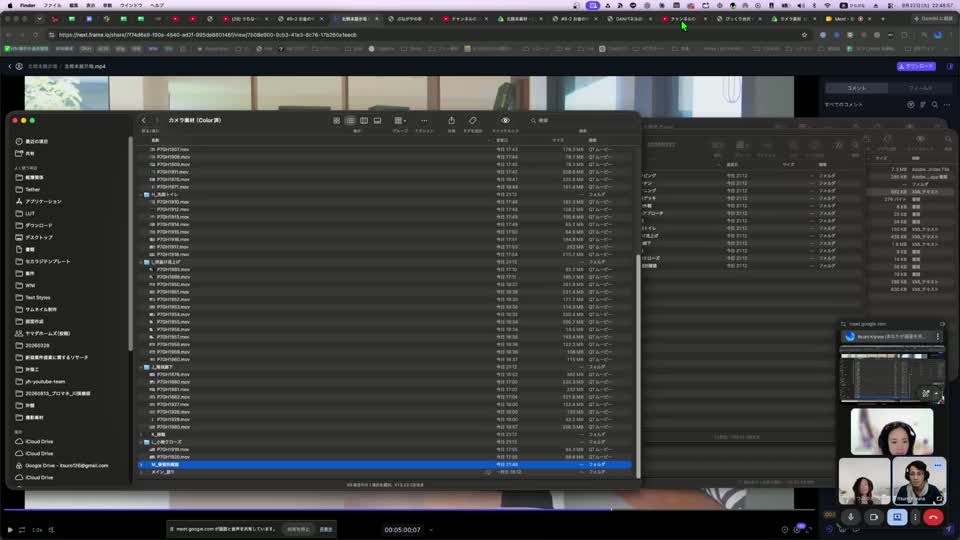Toggle camera in Meet mini window

coord(874,517)
